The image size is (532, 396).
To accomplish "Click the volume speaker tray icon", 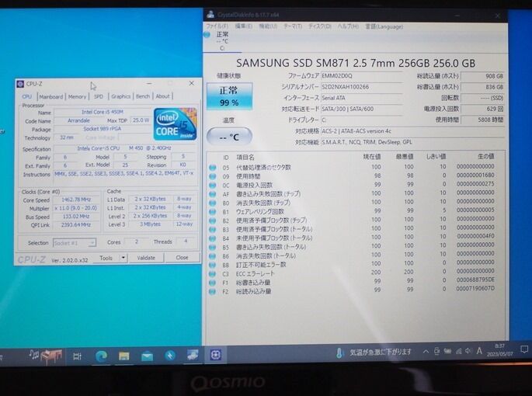I will coord(468,351).
